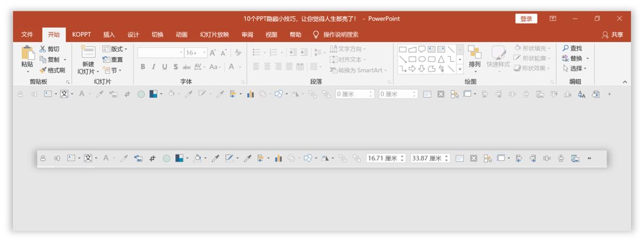The image size is (644, 242).
Task: Open the KOPPT ribbon tab
Action: [82, 35]
